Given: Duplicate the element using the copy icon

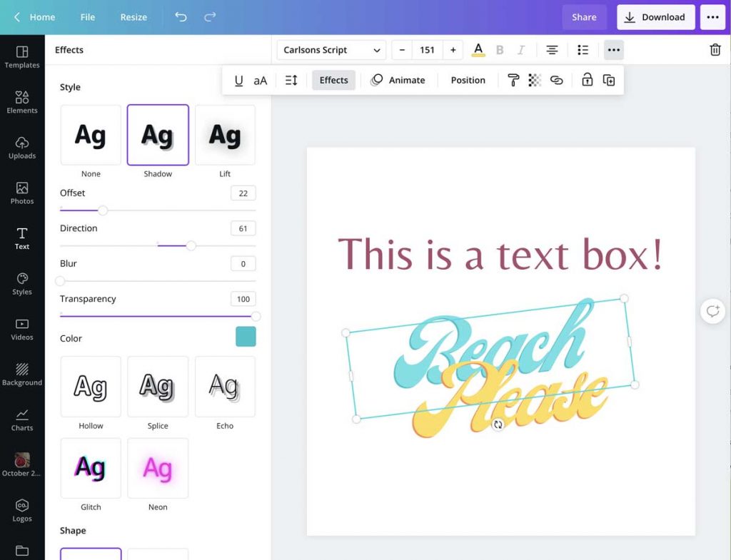Looking at the screenshot, I should [x=609, y=80].
